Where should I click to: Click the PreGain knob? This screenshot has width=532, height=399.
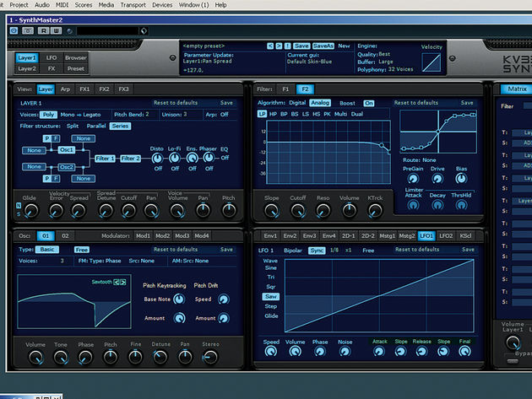coord(413,178)
